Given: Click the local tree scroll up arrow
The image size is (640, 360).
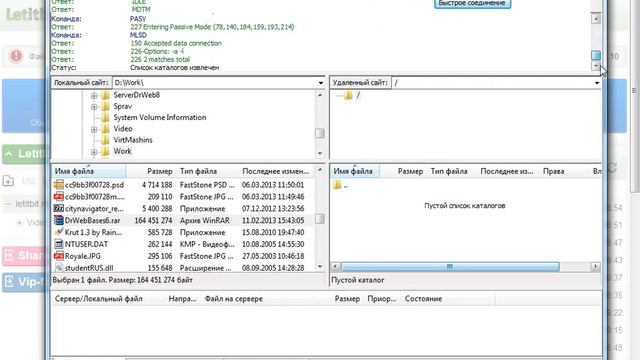Looking at the screenshot, I should (x=320, y=95).
